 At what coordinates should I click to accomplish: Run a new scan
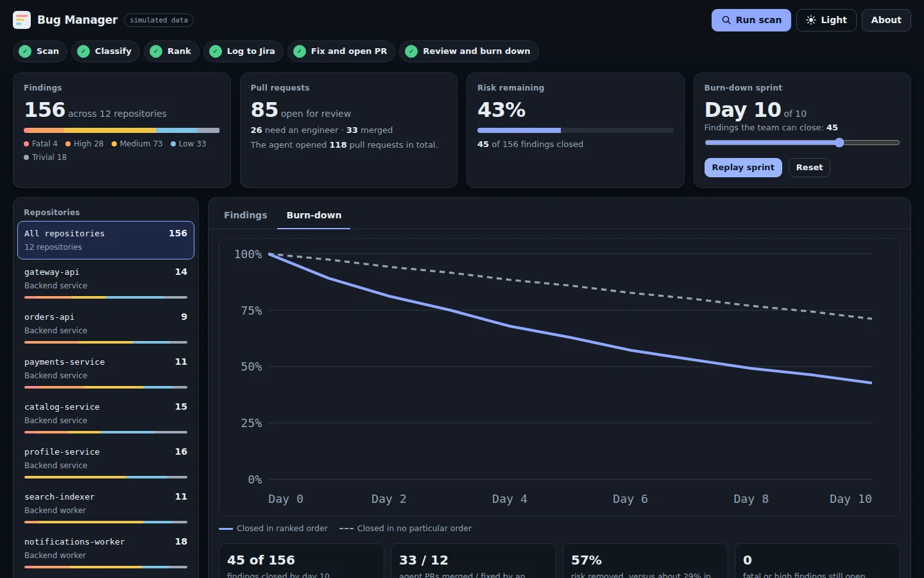751,20
